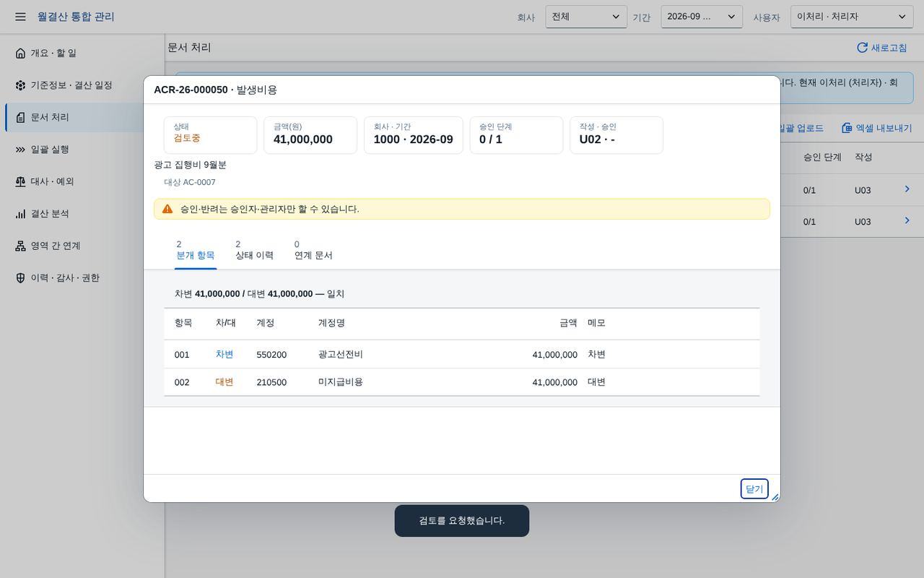This screenshot has height=578, width=924.
Task: Click the dialog resize handle icon
Action: (x=775, y=497)
